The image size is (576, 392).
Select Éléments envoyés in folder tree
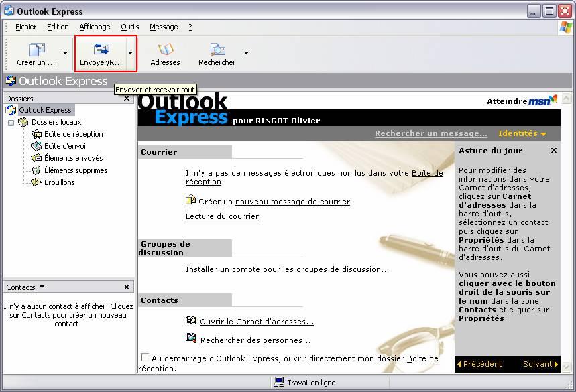74,158
